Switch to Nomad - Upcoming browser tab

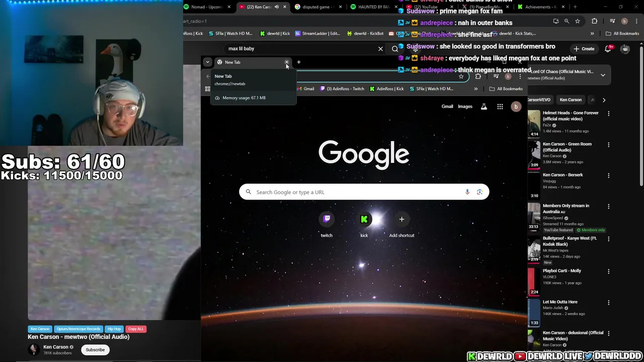pyautogui.click(x=207, y=7)
